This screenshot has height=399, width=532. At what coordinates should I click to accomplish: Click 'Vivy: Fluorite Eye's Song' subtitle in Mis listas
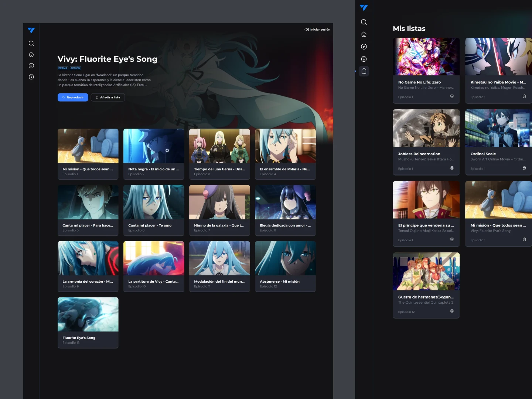pyautogui.click(x=491, y=231)
